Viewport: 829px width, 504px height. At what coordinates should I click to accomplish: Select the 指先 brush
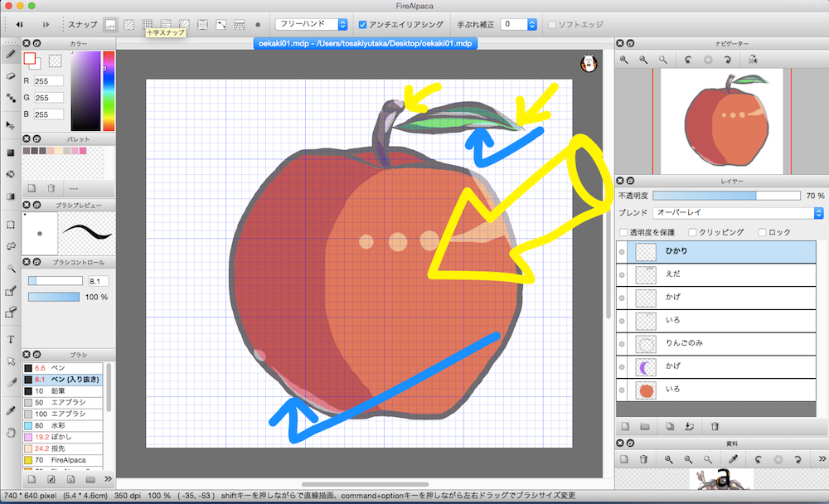click(63, 448)
